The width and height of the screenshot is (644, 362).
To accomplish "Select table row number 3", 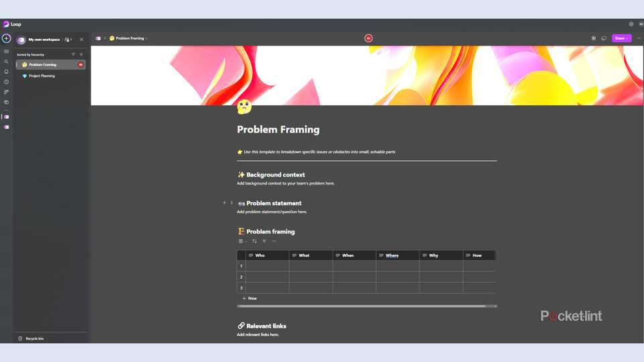I will point(241,288).
